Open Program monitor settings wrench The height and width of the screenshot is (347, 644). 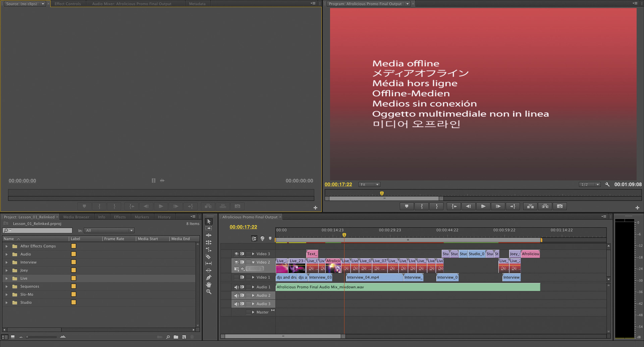click(x=607, y=184)
